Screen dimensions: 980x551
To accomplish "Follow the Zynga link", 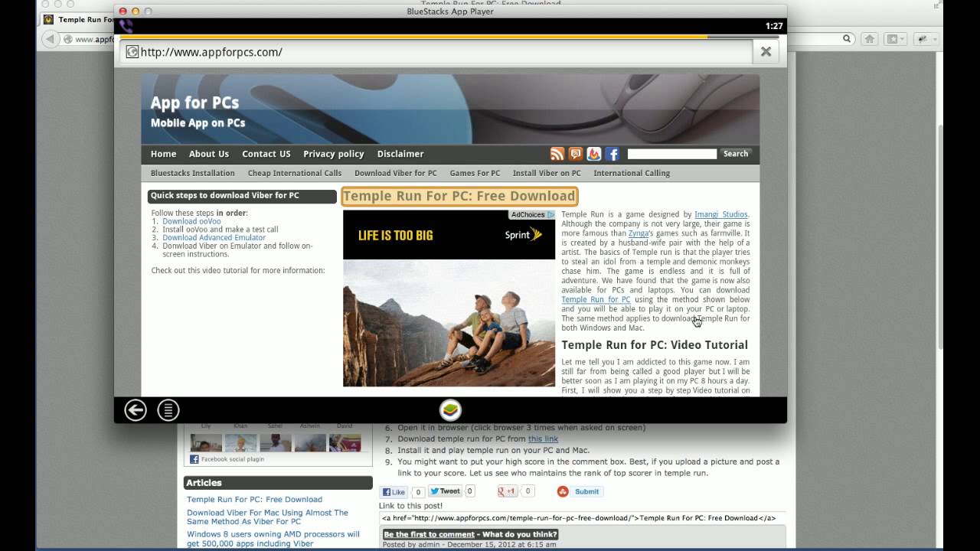I will [x=638, y=233].
